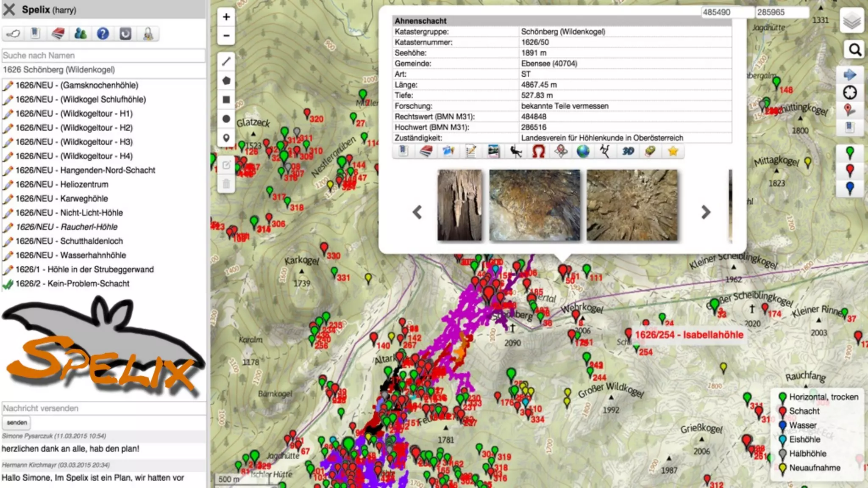Click the Austria outline map icon

13,33
